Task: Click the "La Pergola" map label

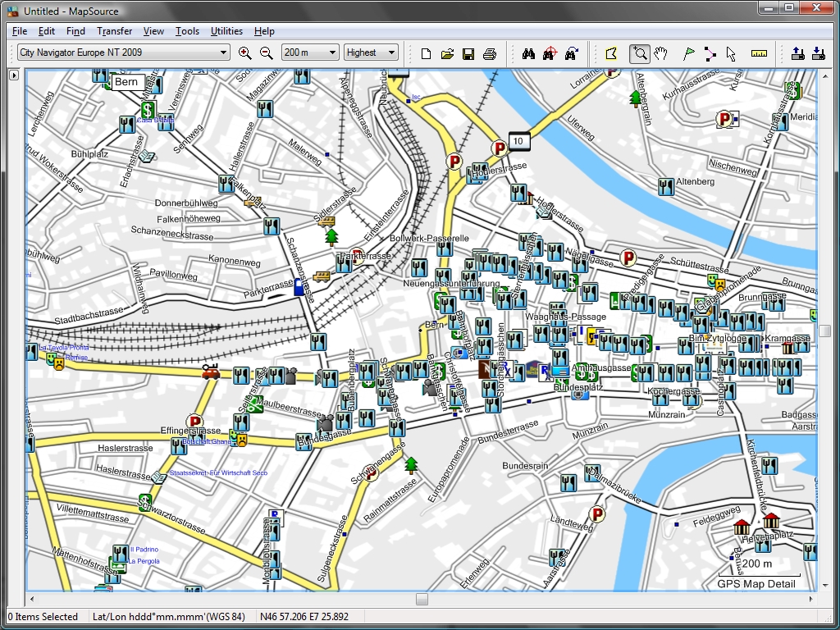Action: click(x=144, y=561)
